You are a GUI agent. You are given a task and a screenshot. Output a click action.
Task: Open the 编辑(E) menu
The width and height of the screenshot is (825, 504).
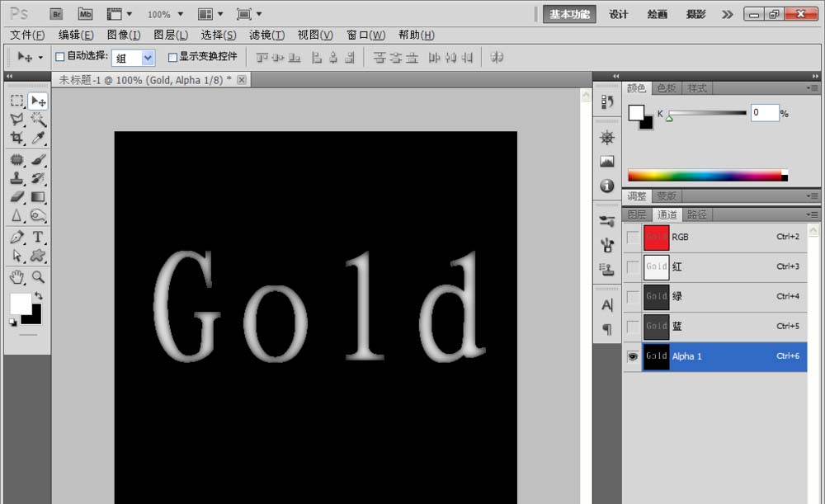click(x=76, y=35)
